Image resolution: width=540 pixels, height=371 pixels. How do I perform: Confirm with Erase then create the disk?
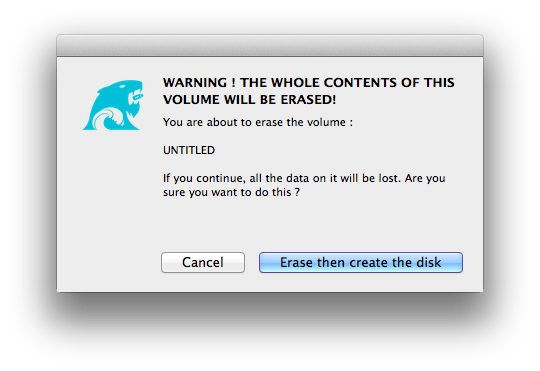tap(361, 262)
